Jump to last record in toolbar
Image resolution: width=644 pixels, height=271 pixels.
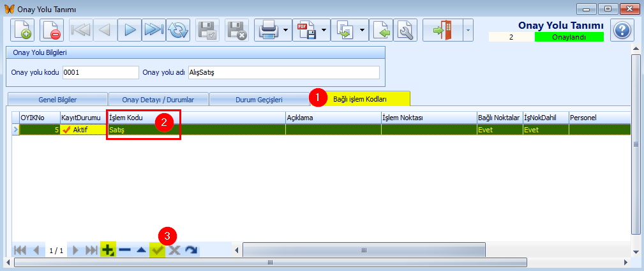coord(153,30)
